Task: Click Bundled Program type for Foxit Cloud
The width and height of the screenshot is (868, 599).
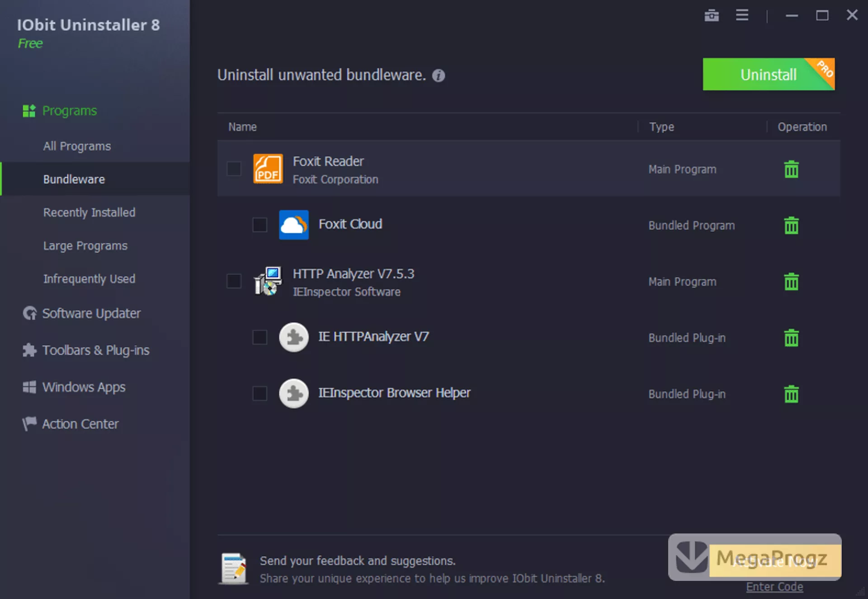Action: coord(692,226)
